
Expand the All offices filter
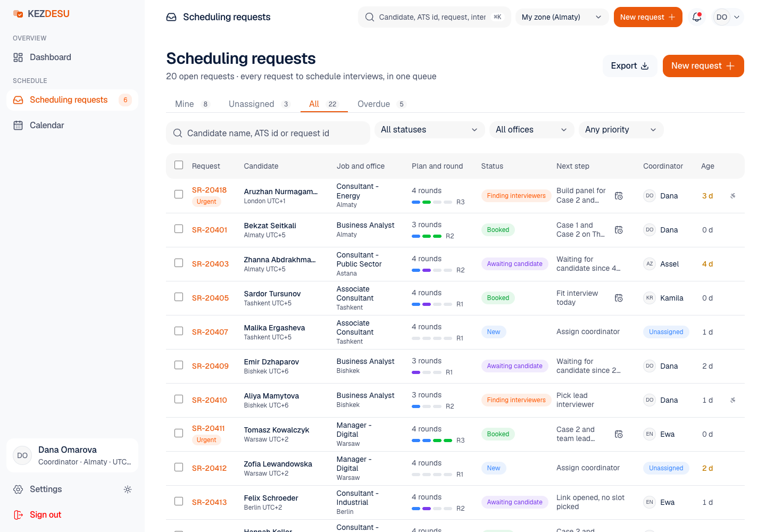pyautogui.click(x=532, y=130)
